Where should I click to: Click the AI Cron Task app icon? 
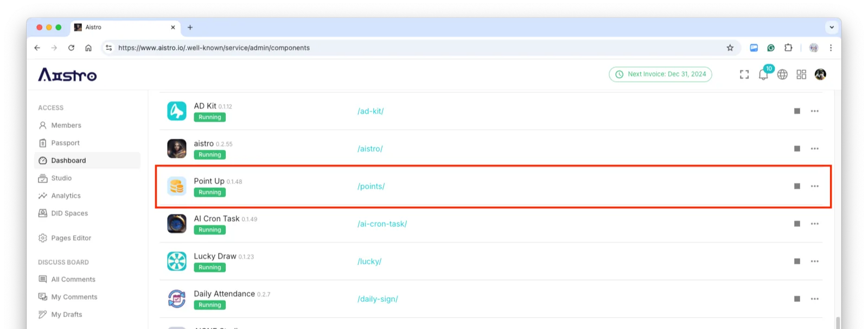coord(177,224)
